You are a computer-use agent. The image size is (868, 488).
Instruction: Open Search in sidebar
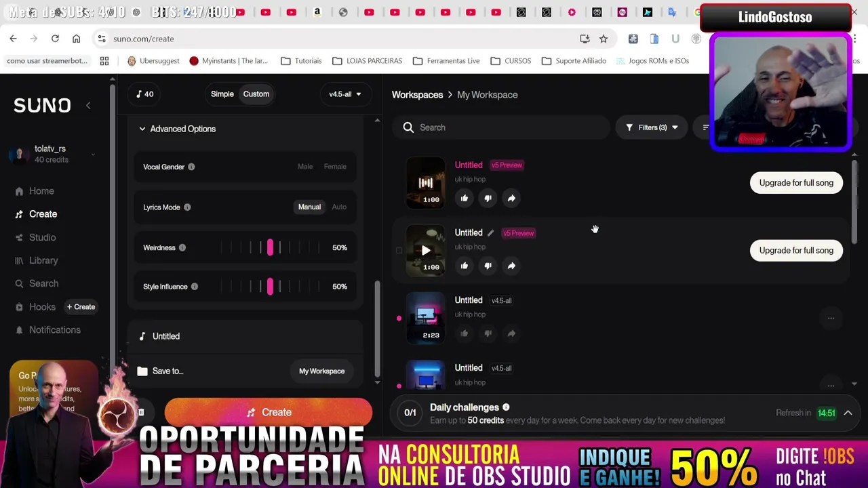pyautogui.click(x=43, y=283)
